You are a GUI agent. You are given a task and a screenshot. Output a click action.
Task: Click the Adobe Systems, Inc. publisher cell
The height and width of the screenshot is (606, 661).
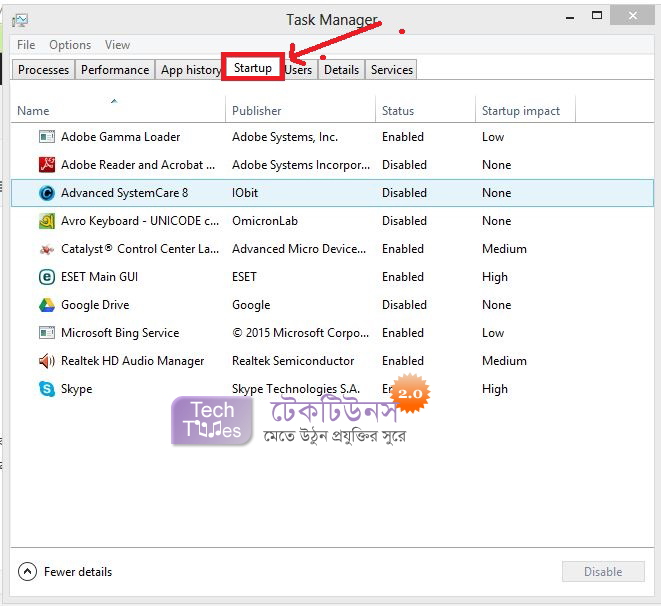point(285,137)
